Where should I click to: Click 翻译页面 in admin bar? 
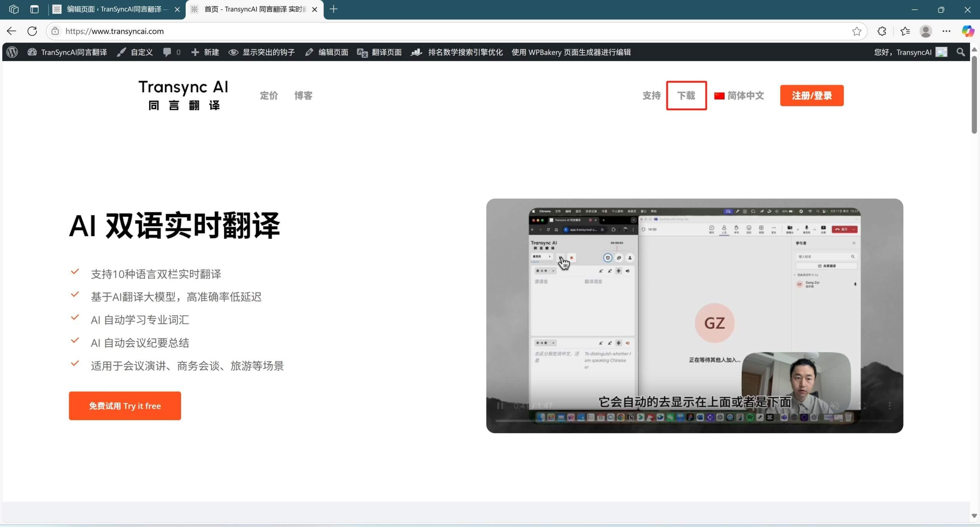(x=379, y=52)
